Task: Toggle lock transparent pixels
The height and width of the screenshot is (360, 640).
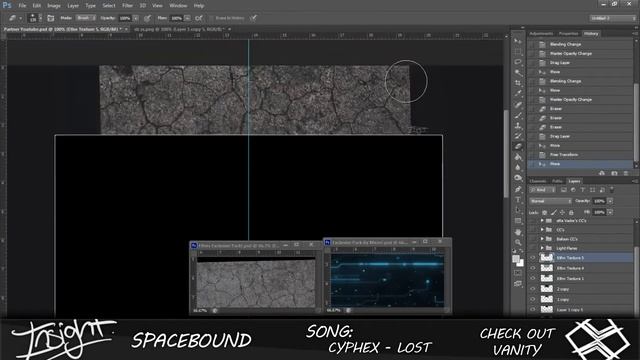Action: click(544, 212)
